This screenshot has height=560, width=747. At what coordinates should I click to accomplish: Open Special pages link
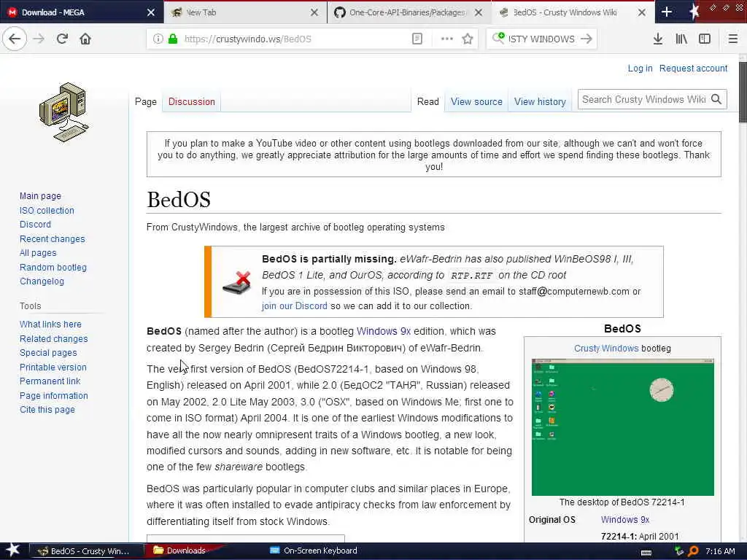coord(48,353)
